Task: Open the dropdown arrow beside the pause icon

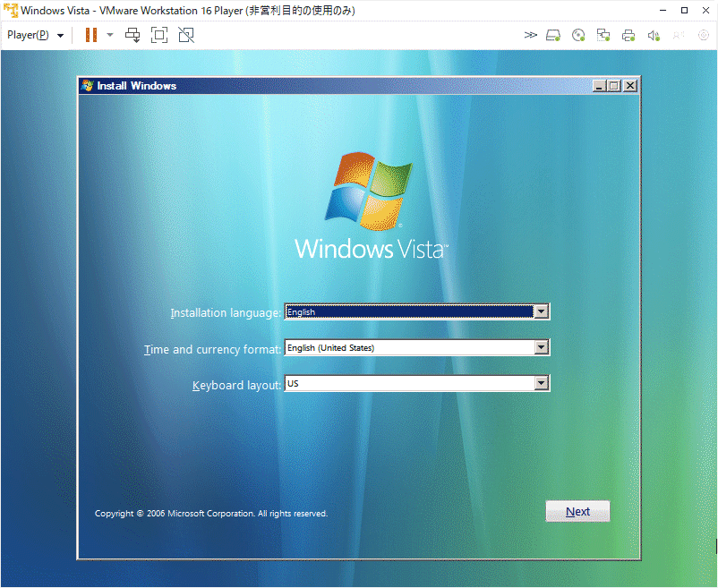Action: (x=110, y=35)
